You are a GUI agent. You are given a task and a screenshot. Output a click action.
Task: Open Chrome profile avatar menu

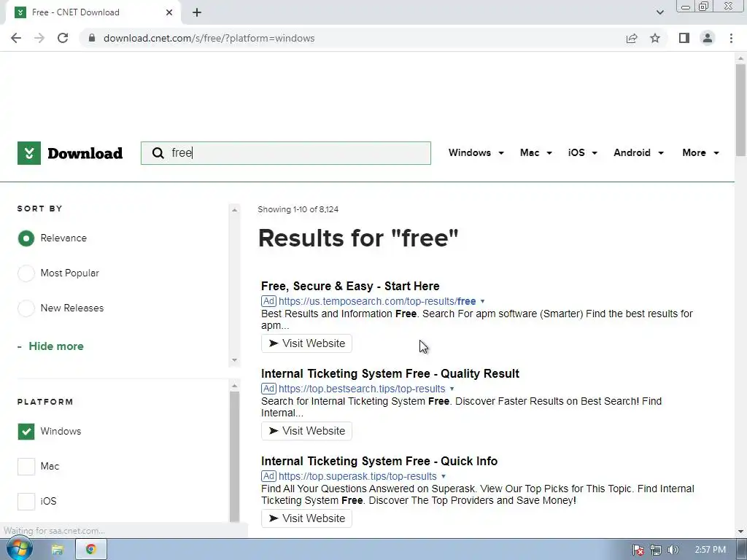708,38
